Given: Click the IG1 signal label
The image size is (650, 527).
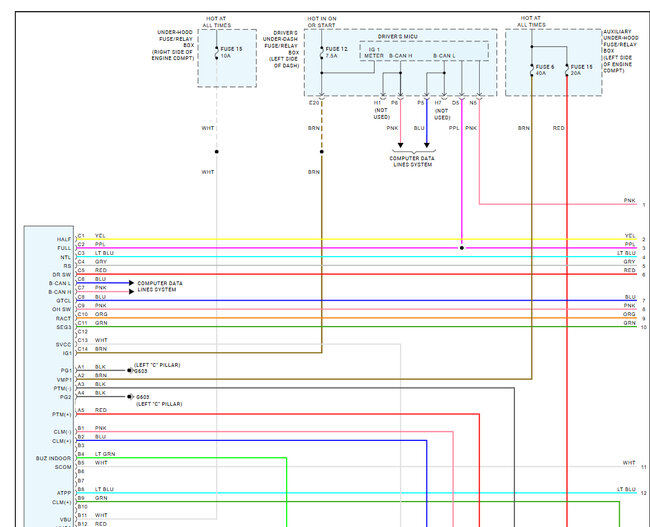Looking at the screenshot, I should 67,353.
